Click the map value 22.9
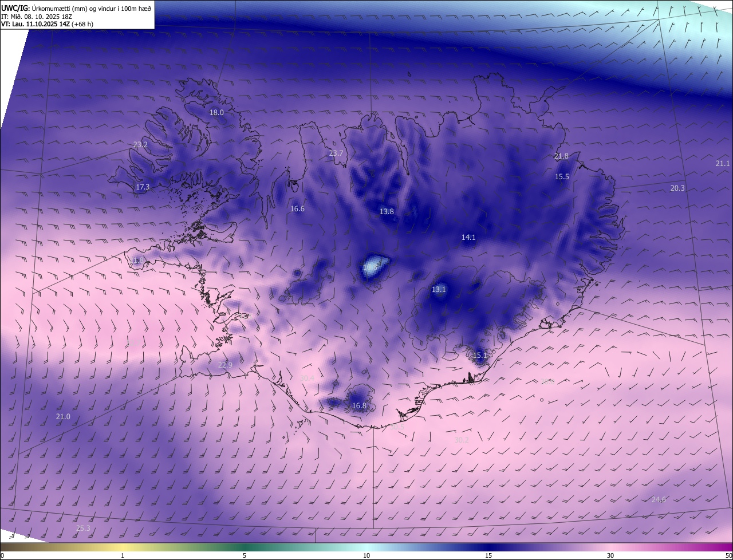The height and width of the screenshot is (560, 733). pos(225,365)
